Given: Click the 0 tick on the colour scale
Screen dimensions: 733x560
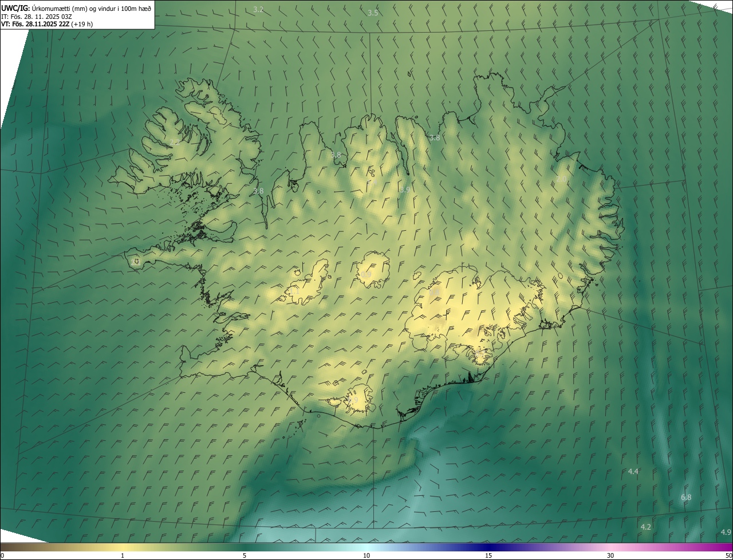Looking at the screenshot, I should point(2,555).
